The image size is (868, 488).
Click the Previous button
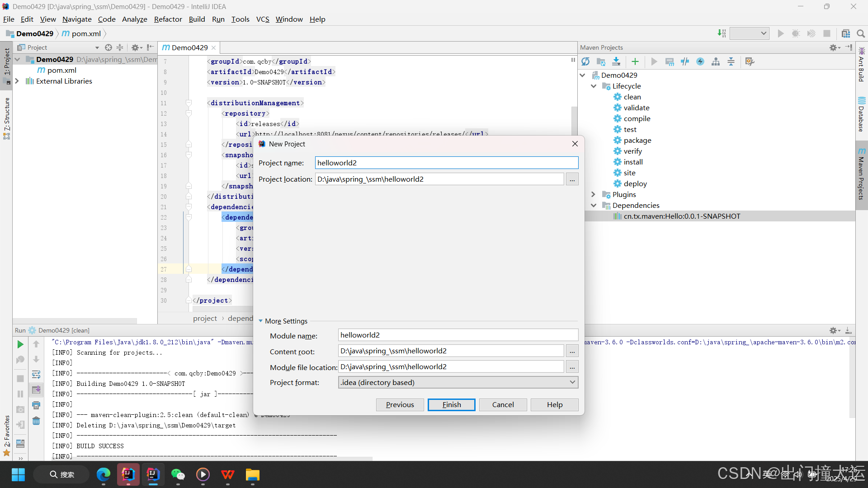(x=400, y=404)
